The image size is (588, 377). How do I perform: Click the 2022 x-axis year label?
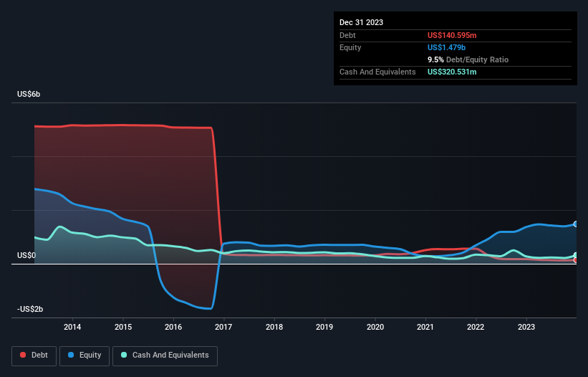coord(476,327)
